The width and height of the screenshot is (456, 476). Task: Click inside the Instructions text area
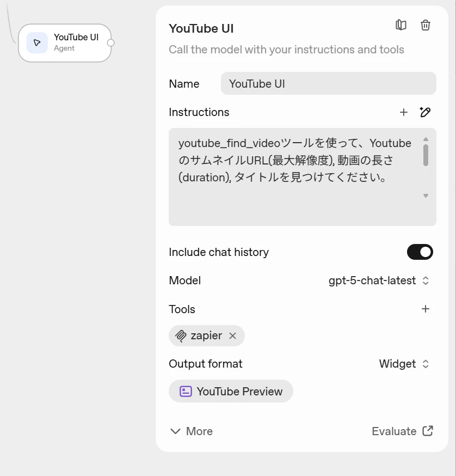[303, 177]
